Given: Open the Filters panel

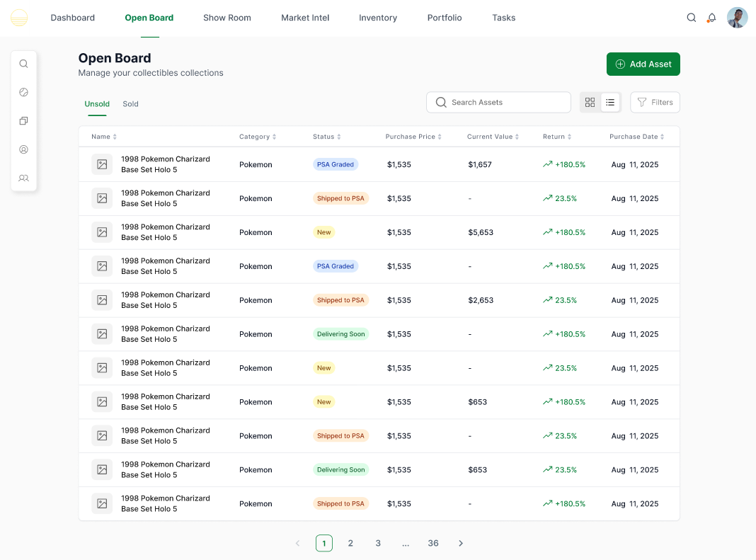Looking at the screenshot, I should (x=655, y=102).
